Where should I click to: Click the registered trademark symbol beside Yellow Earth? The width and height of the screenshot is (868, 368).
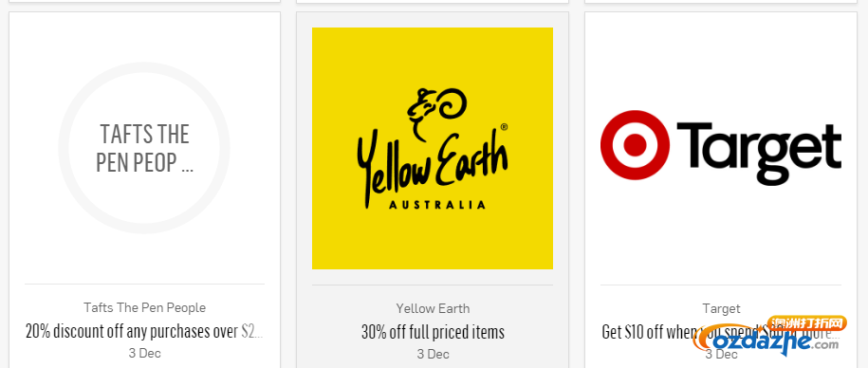pyautogui.click(x=504, y=127)
